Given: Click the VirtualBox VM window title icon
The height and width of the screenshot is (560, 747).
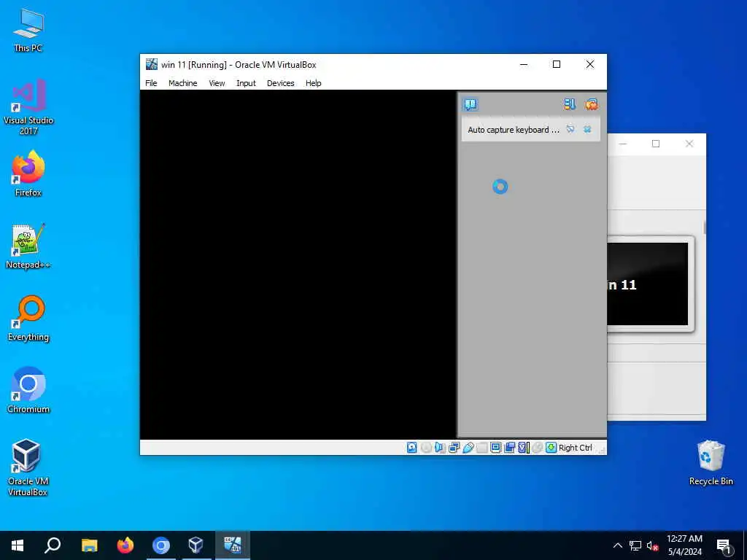Looking at the screenshot, I should coord(152,64).
